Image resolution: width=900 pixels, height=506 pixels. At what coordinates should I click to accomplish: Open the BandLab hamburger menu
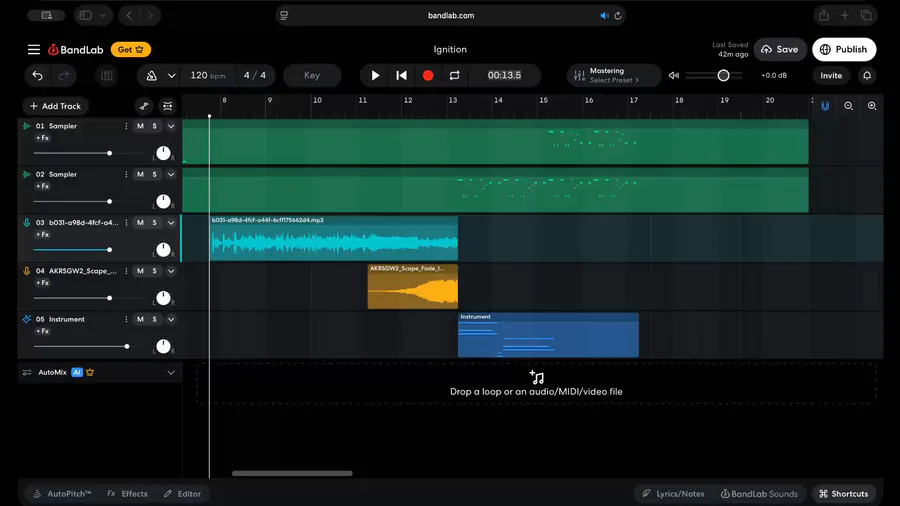coord(34,49)
